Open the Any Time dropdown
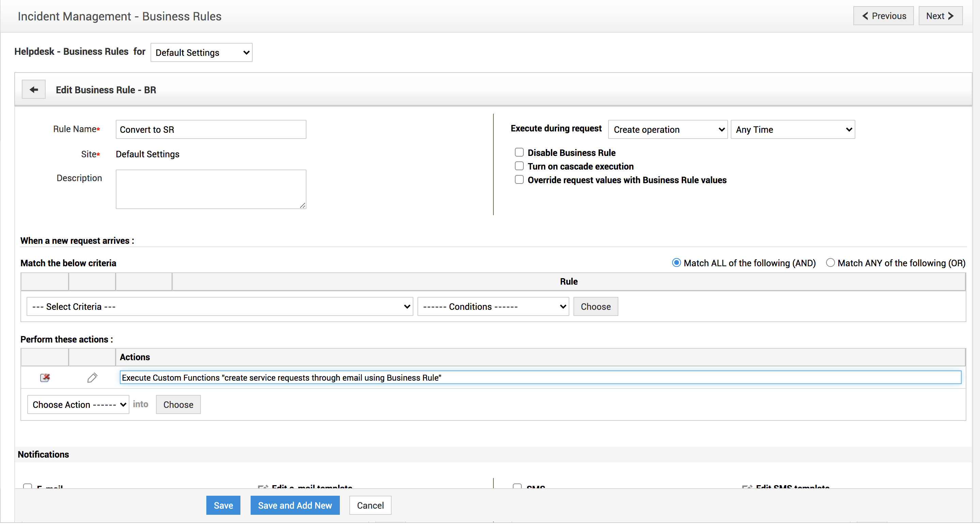 [793, 130]
